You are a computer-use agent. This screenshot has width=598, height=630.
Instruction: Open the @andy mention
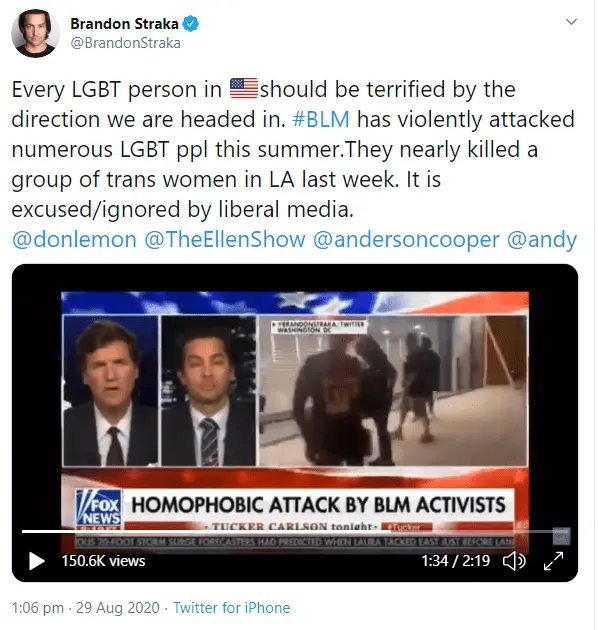click(x=542, y=239)
